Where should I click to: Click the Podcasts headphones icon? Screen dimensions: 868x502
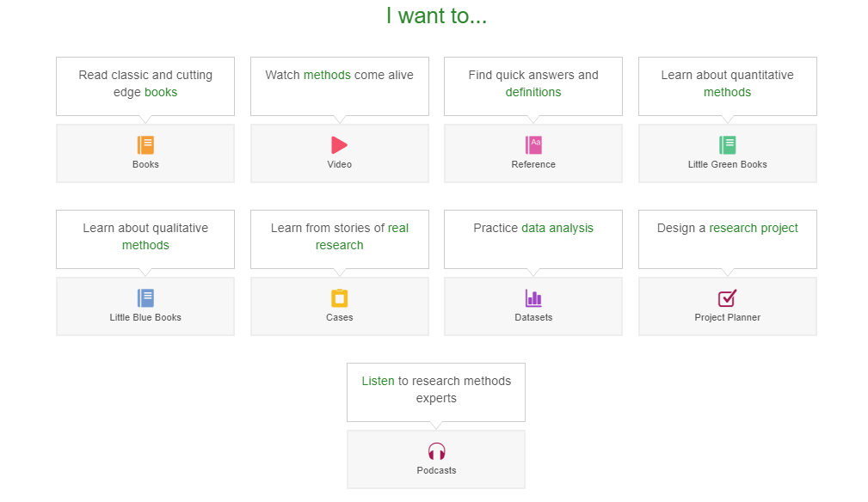436,451
